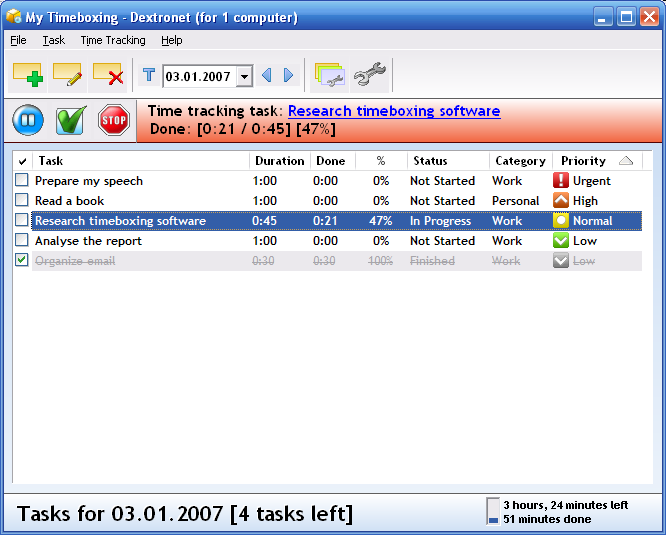Go to previous day with left arrow
The image size is (666, 535).
point(266,75)
